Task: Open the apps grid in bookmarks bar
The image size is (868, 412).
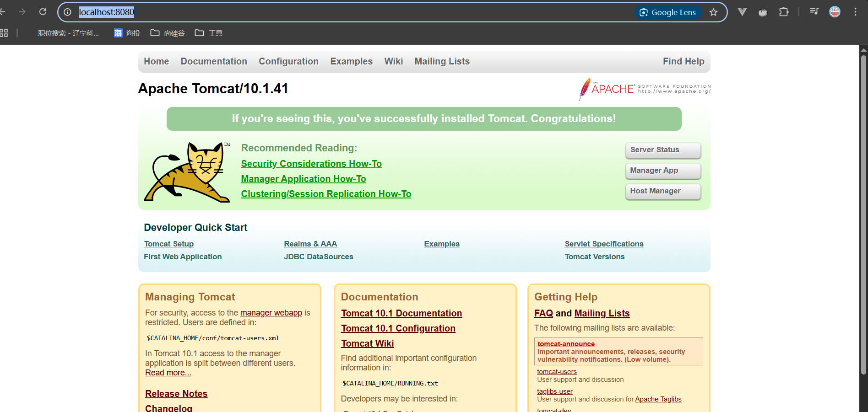Action: [x=4, y=33]
